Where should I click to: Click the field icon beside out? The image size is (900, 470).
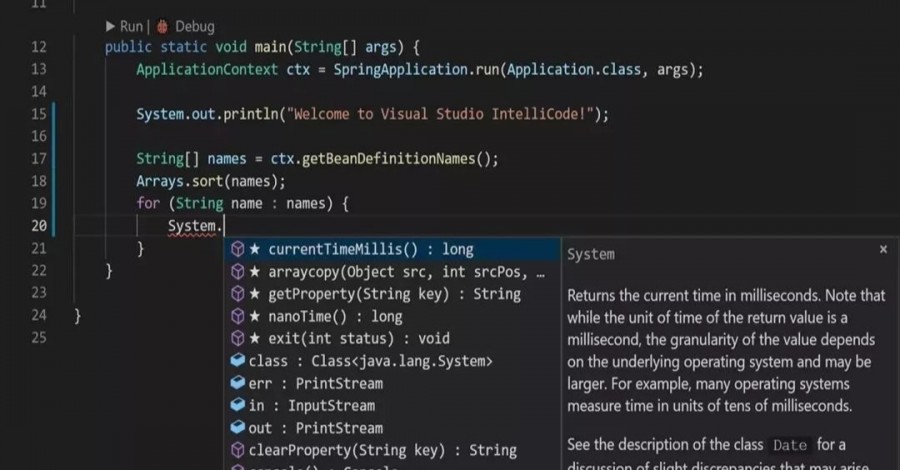pos(238,428)
